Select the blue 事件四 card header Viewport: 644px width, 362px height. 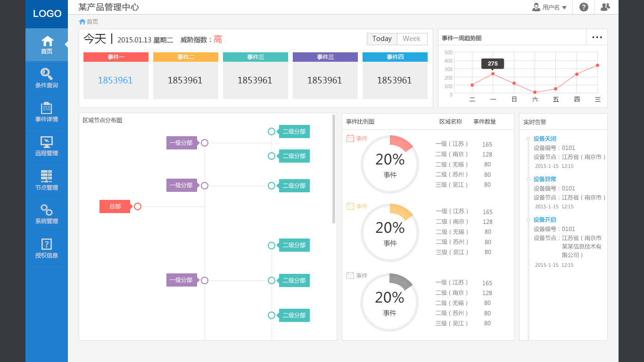tap(395, 57)
